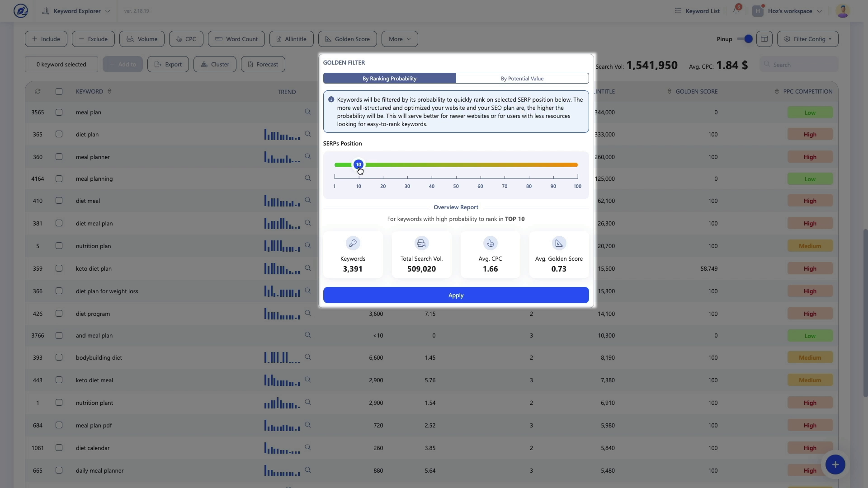Select all rows via header checkbox
Viewport: 868px width, 488px height.
59,91
